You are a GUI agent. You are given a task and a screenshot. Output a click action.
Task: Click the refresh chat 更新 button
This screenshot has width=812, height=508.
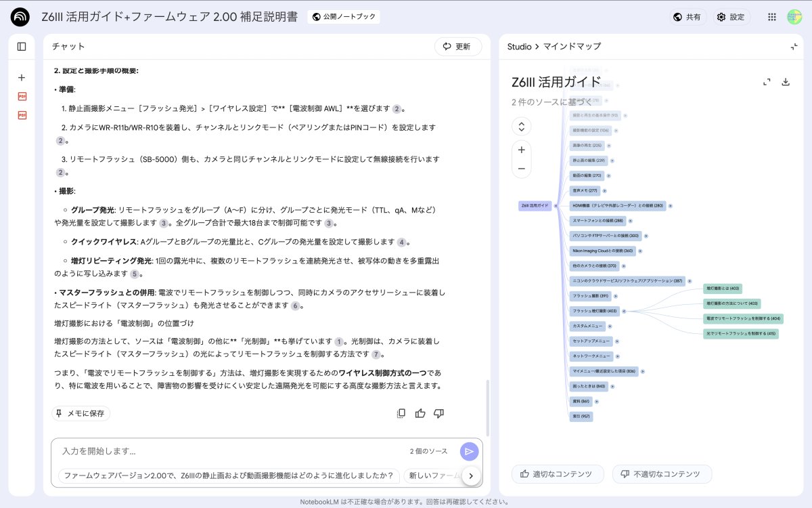(x=458, y=47)
